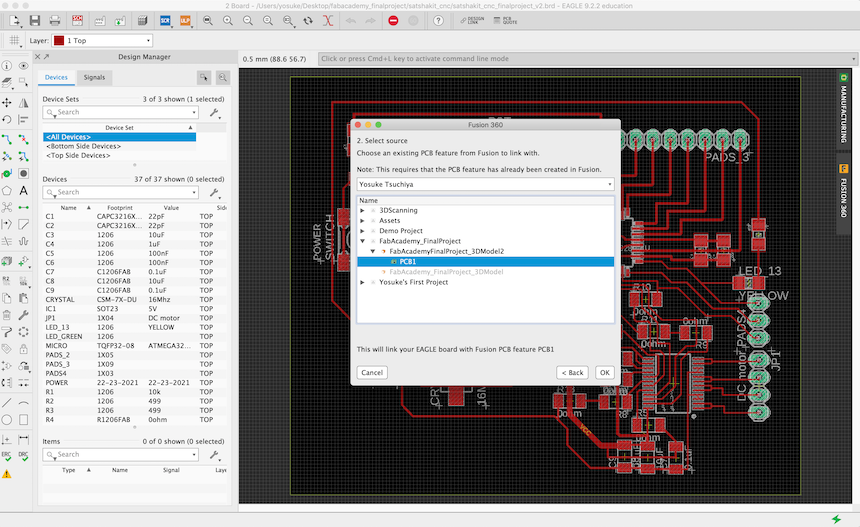Open the Layer selection dropdown
This screenshot has width=860, height=527.
click(102, 41)
